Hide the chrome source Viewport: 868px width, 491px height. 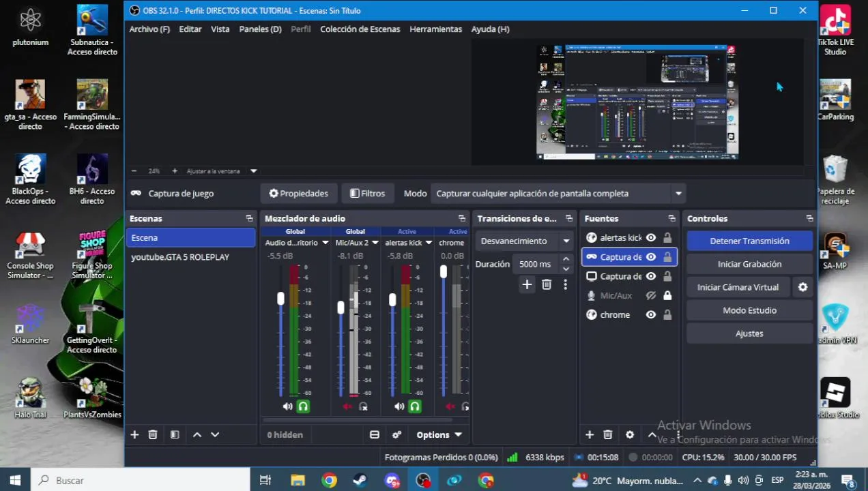pos(651,314)
